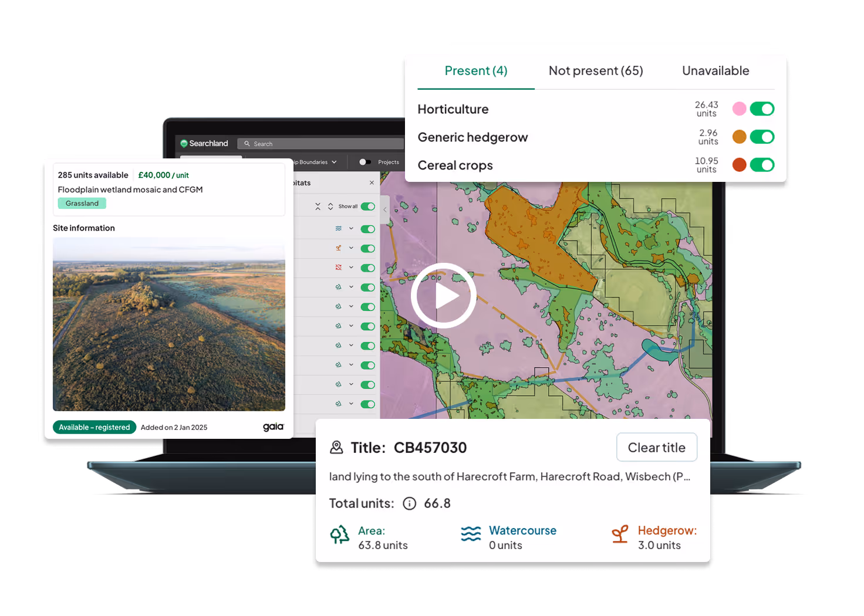Collapse the side panel using the left chevron tab
The image size is (864, 616).
point(385,209)
